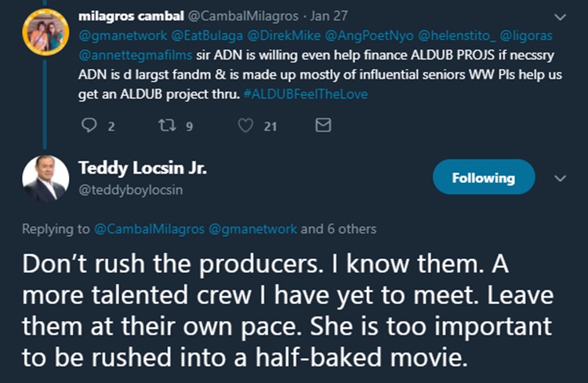Retweet milagros cambal's tweet
588x383 pixels.
(165, 126)
